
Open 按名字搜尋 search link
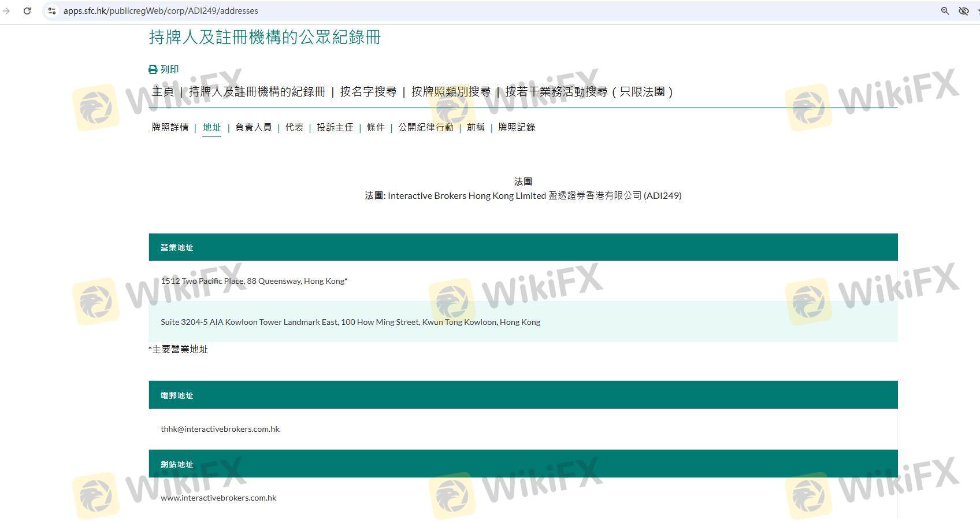368,92
